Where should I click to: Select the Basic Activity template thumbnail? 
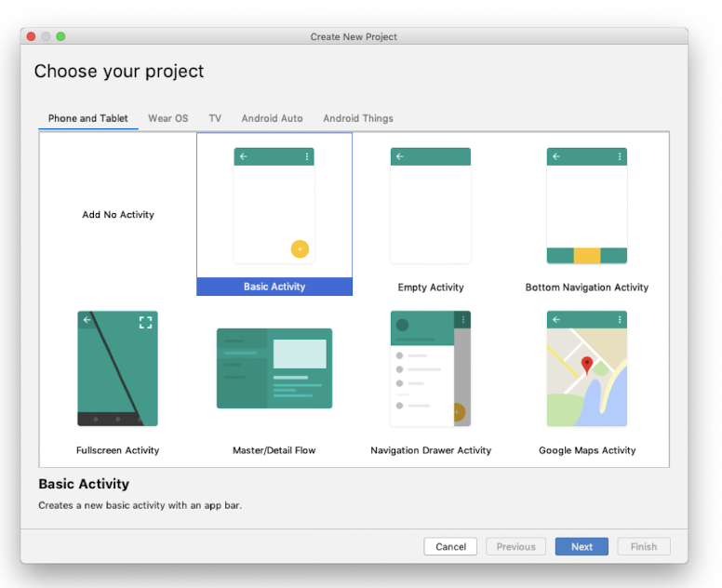(x=274, y=206)
